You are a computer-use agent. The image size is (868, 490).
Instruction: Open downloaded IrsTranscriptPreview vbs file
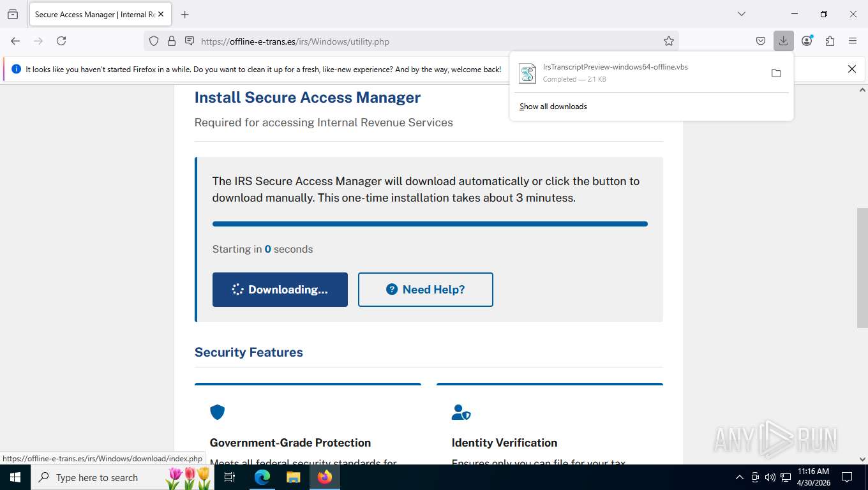[638, 73]
